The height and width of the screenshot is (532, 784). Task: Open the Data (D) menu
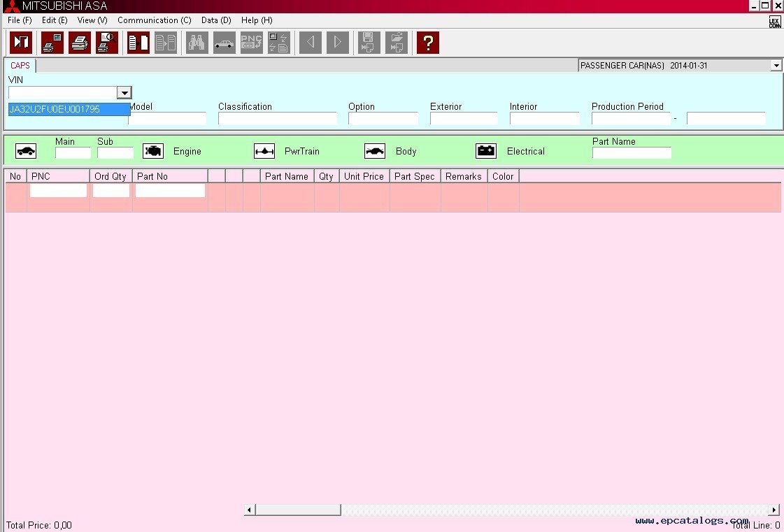[x=216, y=20]
